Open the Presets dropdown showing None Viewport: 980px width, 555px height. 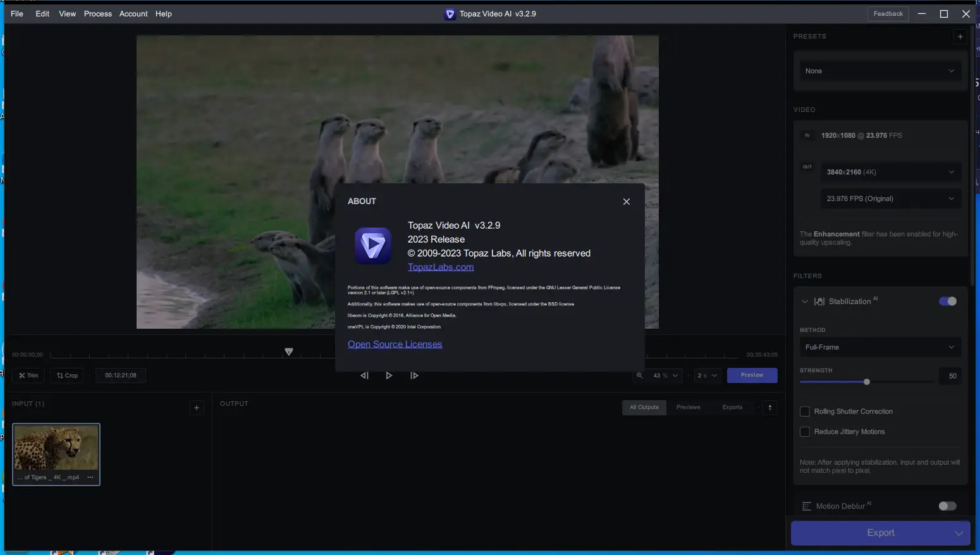click(x=880, y=71)
